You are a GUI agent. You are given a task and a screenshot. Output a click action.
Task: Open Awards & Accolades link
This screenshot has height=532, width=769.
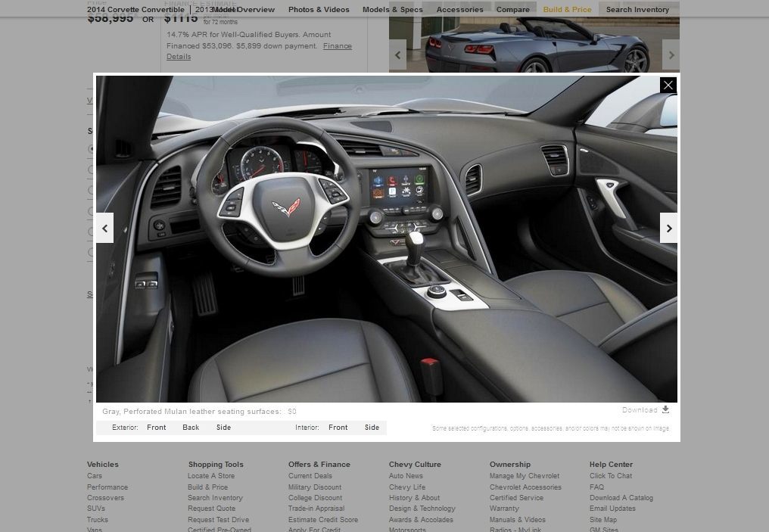point(422,520)
